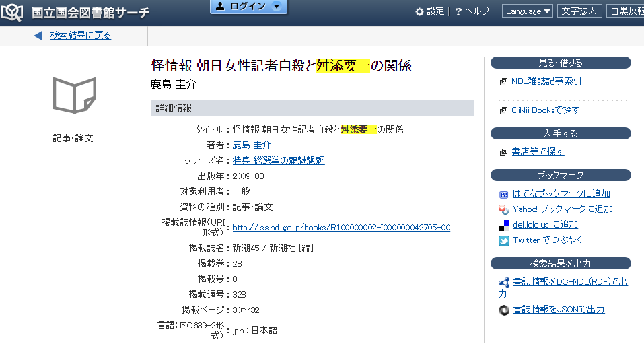
Task: Click the CiNii Booksで探す link
Action: pyautogui.click(x=546, y=110)
